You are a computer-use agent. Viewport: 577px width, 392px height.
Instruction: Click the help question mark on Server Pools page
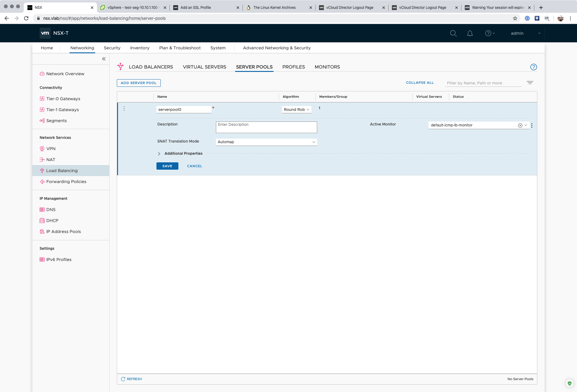[x=533, y=67]
